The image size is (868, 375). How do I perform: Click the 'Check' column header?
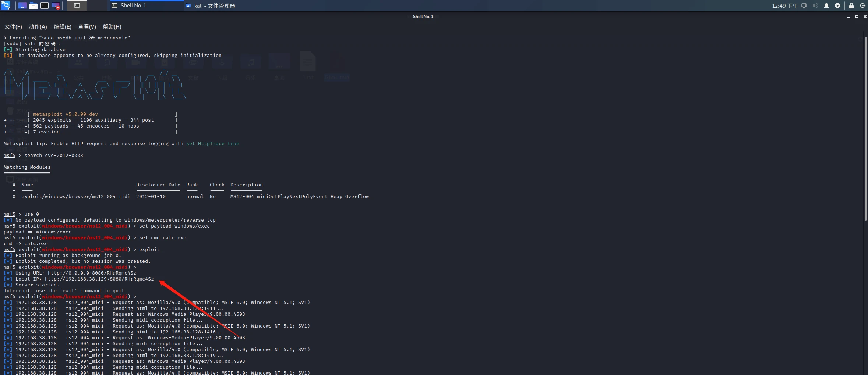pyautogui.click(x=217, y=185)
